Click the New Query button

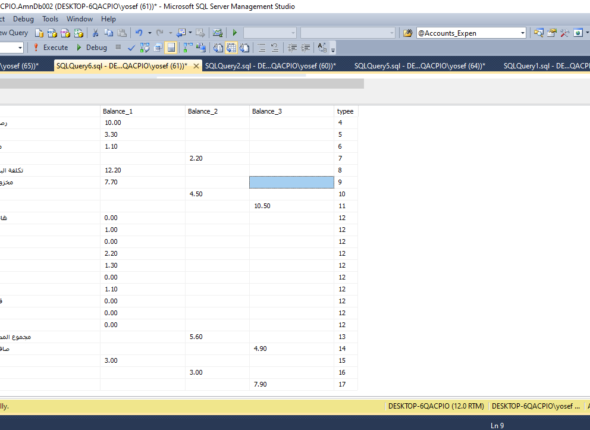14,33
